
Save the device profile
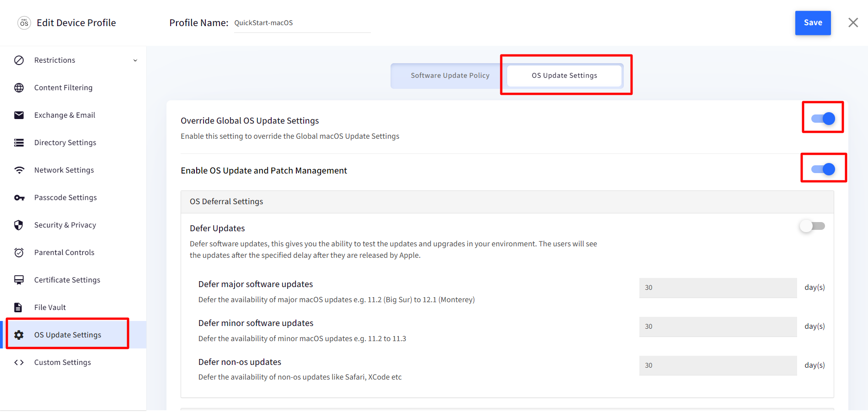(x=813, y=23)
